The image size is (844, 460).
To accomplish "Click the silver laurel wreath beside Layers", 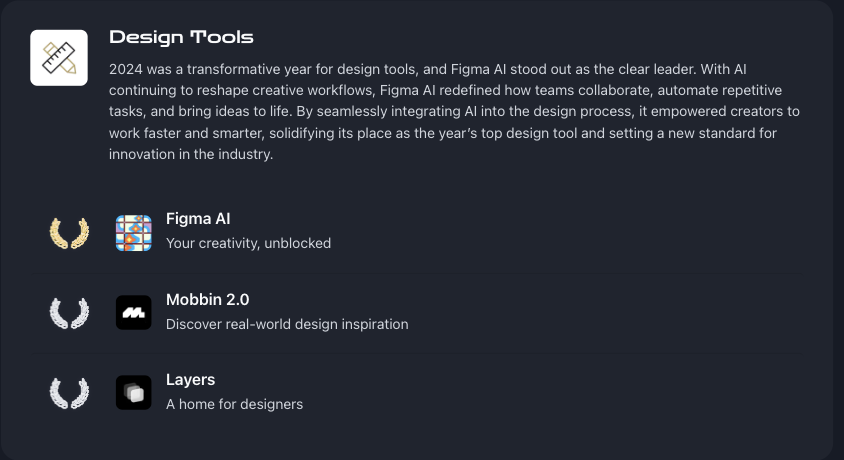I will pyautogui.click(x=69, y=393).
